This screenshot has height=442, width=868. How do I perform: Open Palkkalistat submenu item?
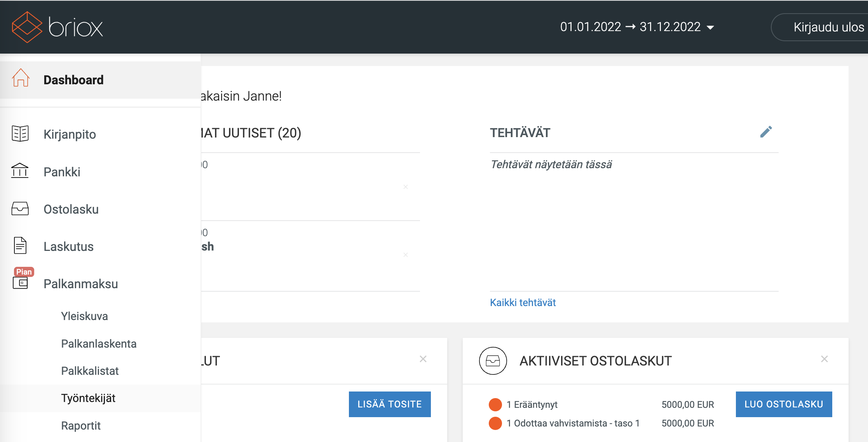90,371
